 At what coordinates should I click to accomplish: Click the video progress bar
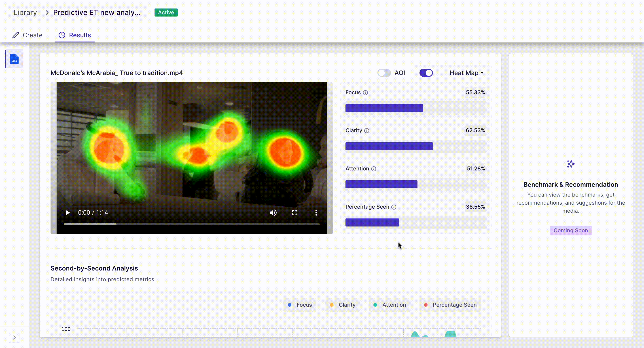[x=191, y=224]
